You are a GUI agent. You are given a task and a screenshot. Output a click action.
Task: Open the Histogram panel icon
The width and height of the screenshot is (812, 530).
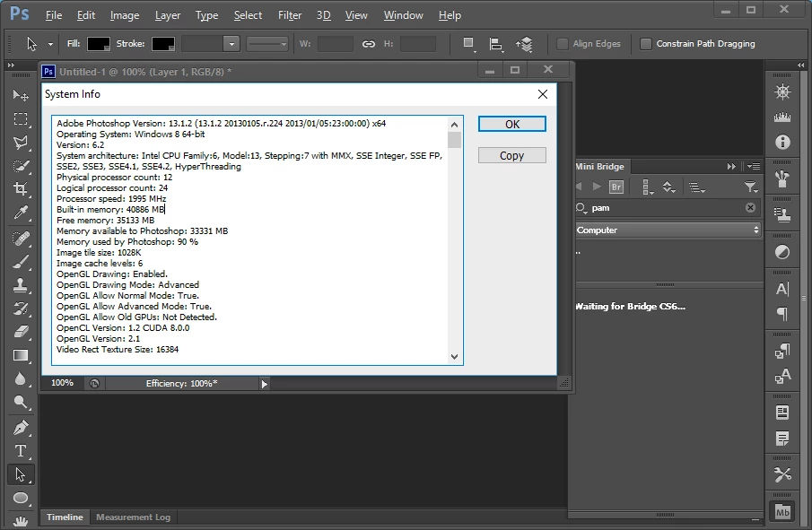pos(782,117)
